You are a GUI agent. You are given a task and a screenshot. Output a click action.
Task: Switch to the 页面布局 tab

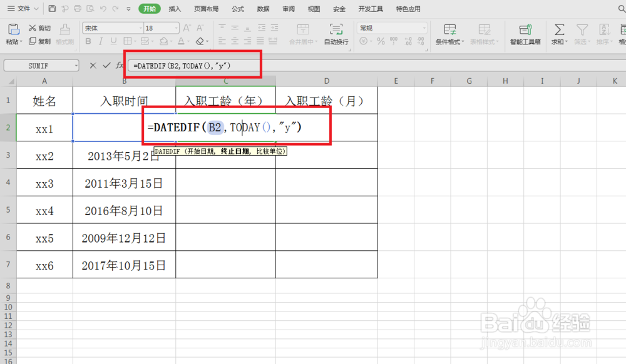coord(207,9)
